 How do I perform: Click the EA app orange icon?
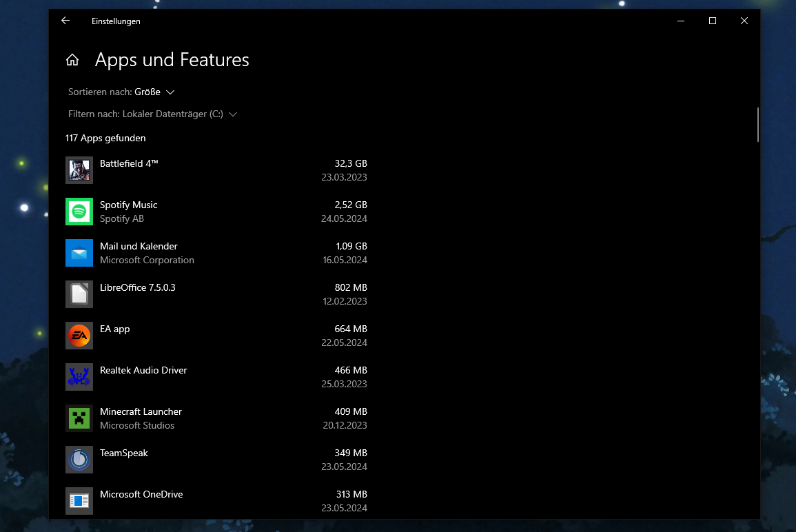pos(79,336)
